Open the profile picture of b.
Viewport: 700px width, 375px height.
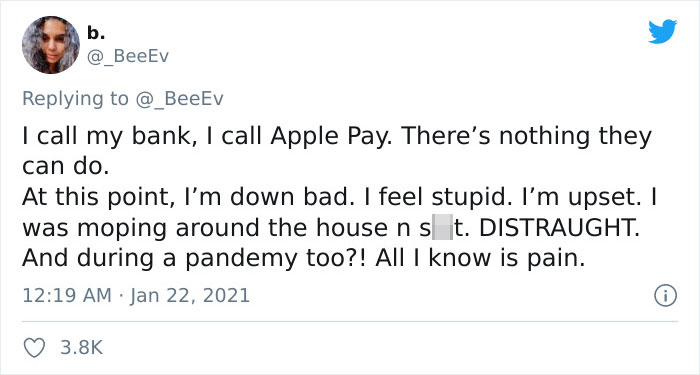pos(51,45)
